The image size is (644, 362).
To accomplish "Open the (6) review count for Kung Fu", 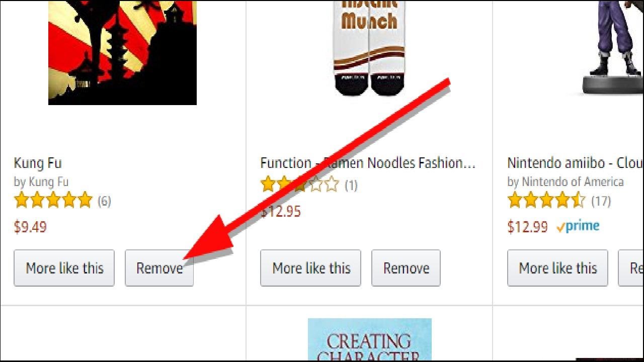I will (x=104, y=201).
